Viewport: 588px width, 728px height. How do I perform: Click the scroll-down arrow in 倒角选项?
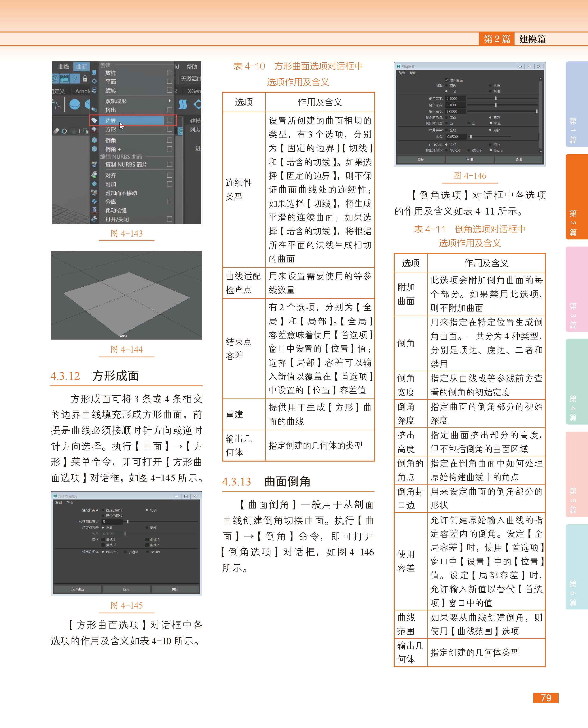coord(541,151)
